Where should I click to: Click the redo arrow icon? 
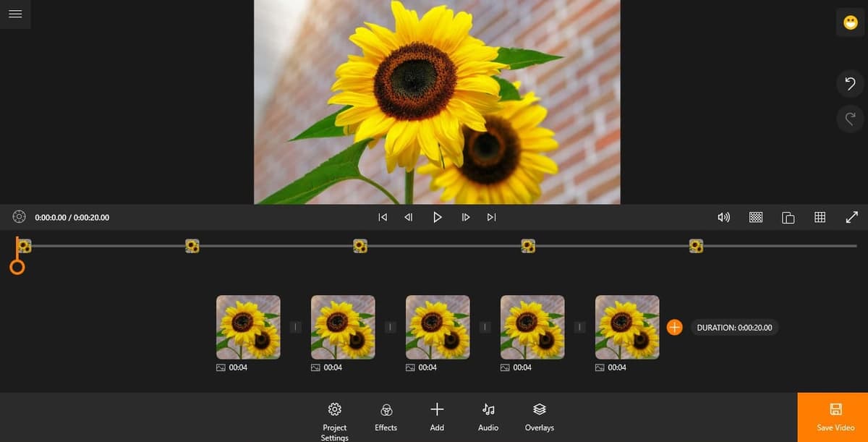[x=851, y=118]
